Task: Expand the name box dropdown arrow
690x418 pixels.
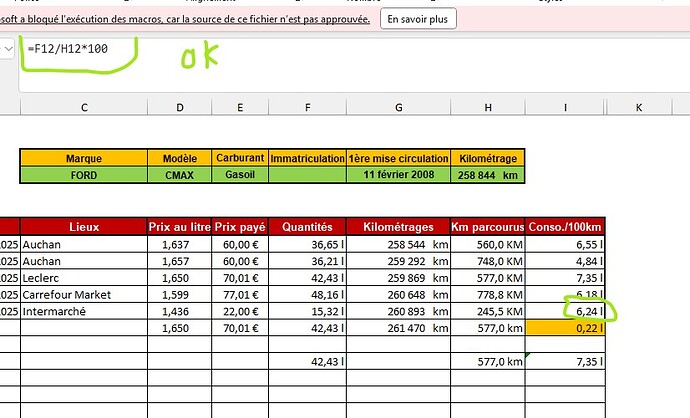Action: 8,49
